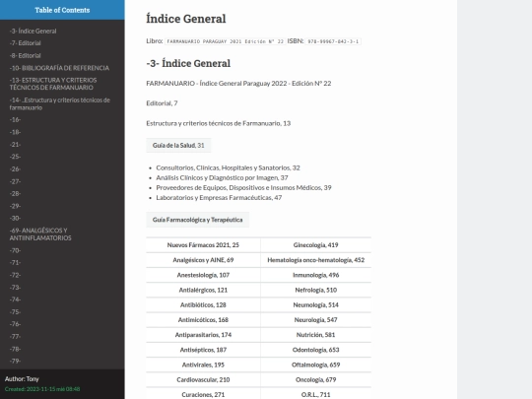
Task: Click the 'Guía de la Salud, 31' label
Action: [178, 145]
